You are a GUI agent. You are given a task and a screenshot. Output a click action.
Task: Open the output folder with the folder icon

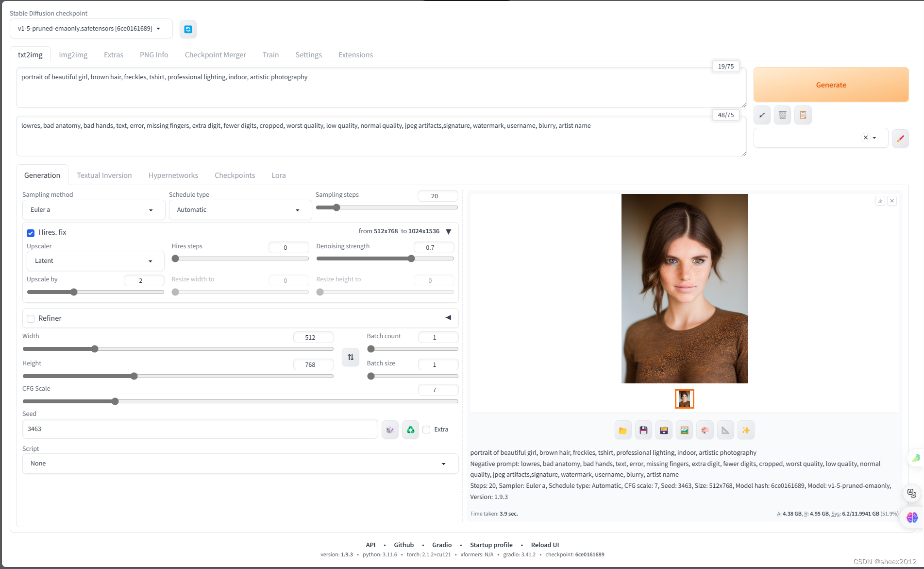(623, 430)
